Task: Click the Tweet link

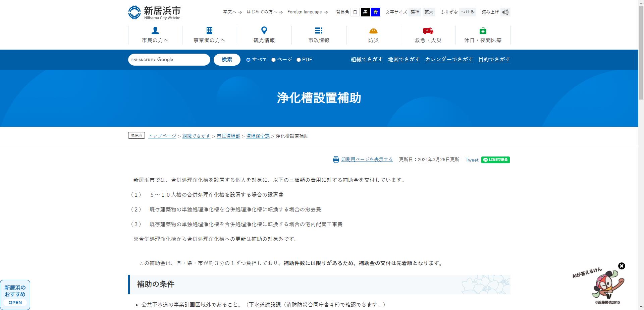Action: tap(472, 160)
